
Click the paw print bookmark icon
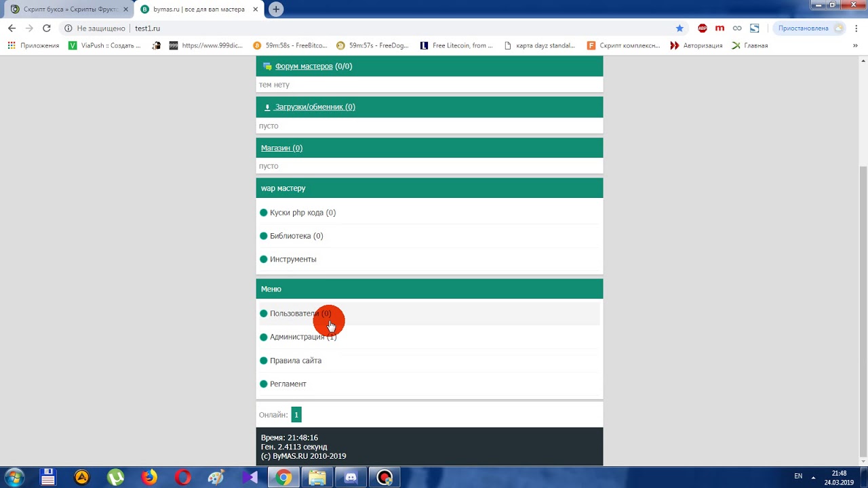point(157,45)
